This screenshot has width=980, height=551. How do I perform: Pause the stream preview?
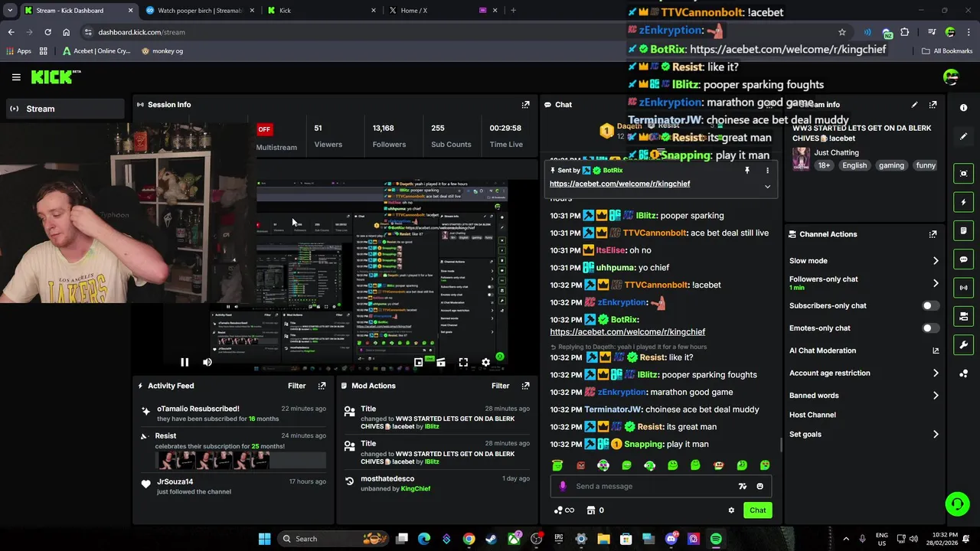click(185, 363)
